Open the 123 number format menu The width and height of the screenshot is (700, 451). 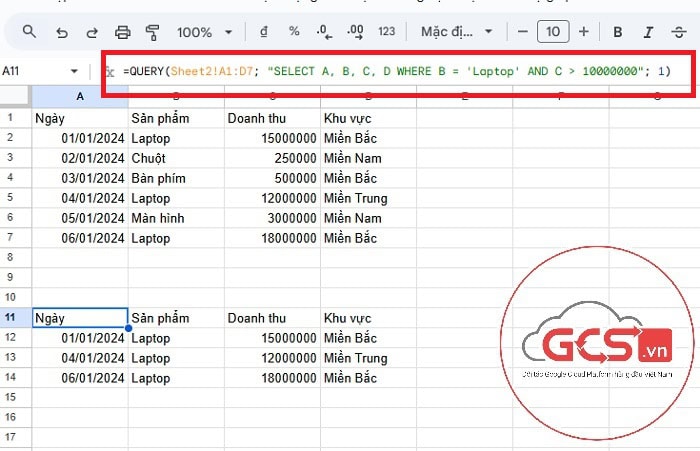pyautogui.click(x=387, y=32)
